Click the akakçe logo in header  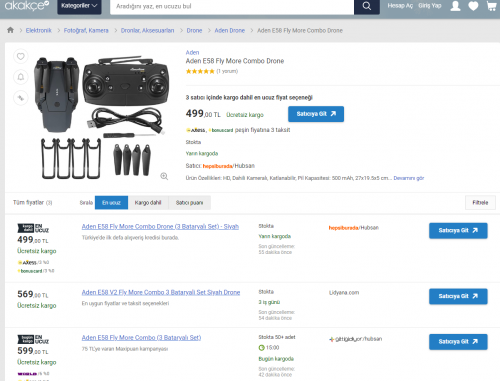point(27,6)
